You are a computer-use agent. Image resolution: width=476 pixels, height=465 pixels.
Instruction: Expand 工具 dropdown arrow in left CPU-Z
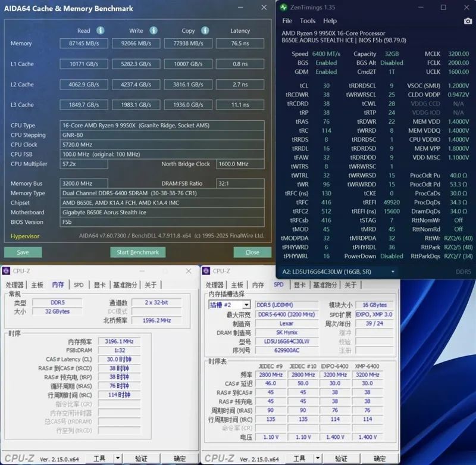(118, 458)
